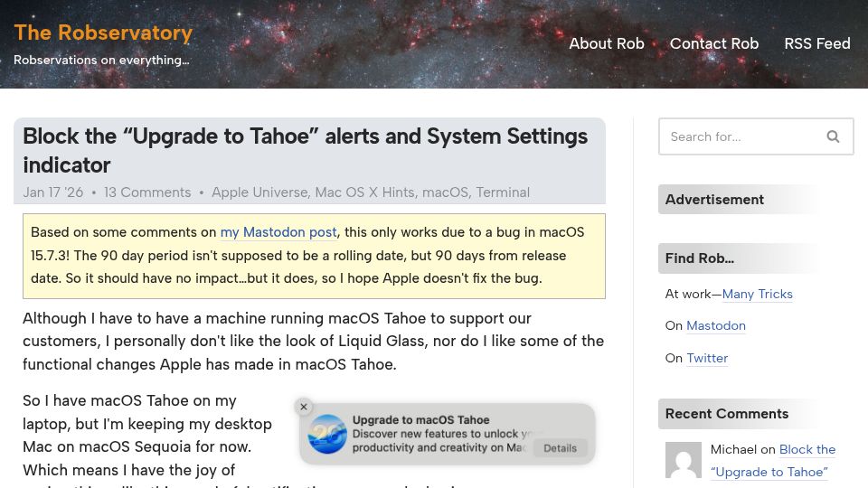
Task: Open the Terminal category link
Action: [x=503, y=192]
